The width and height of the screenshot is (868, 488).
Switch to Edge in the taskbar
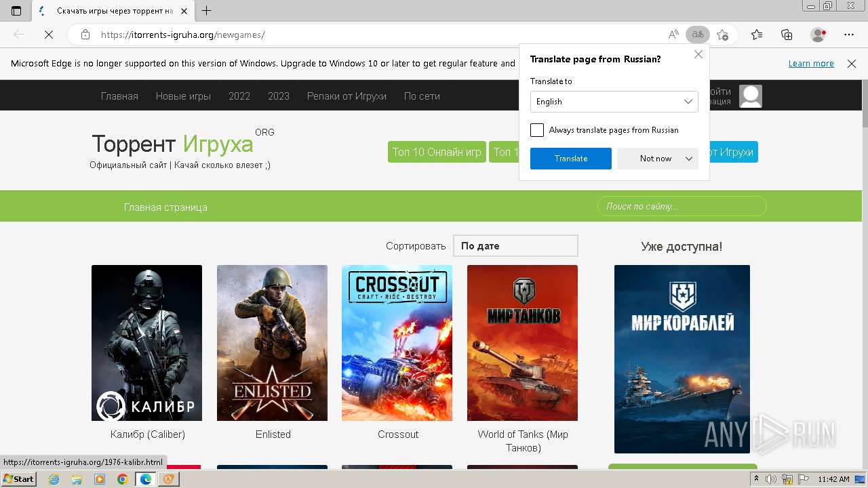(146, 479)
